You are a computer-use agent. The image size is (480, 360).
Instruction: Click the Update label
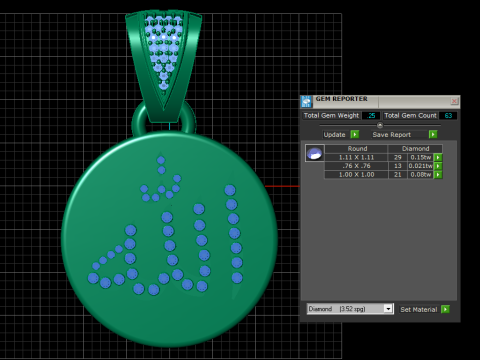click(x=334, y=135)
